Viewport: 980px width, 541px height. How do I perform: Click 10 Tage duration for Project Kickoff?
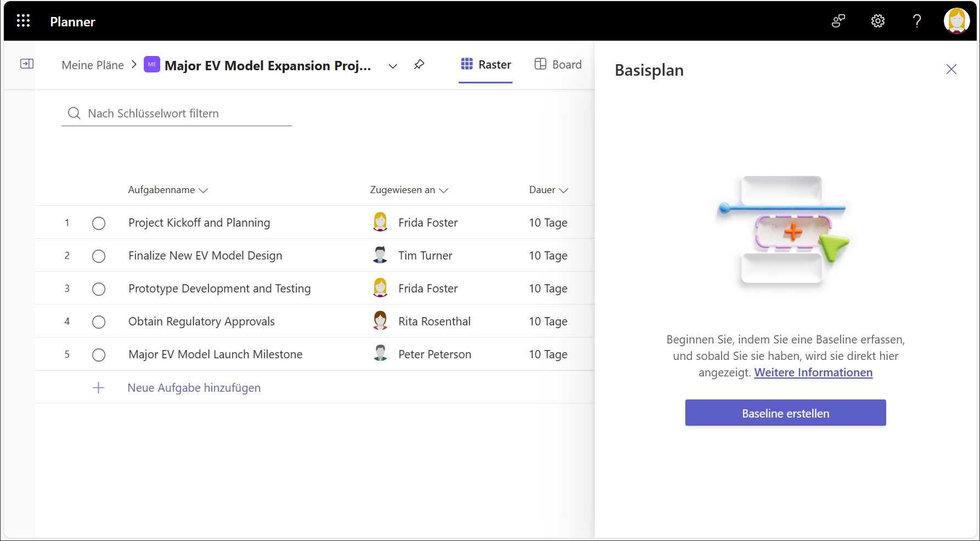(548, 223)
